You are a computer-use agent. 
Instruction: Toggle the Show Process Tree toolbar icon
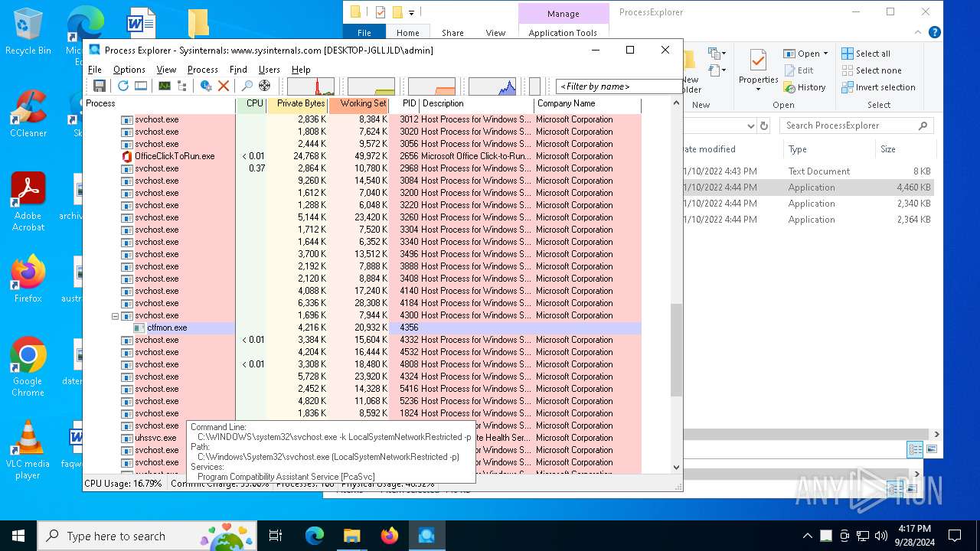[182, 86]
